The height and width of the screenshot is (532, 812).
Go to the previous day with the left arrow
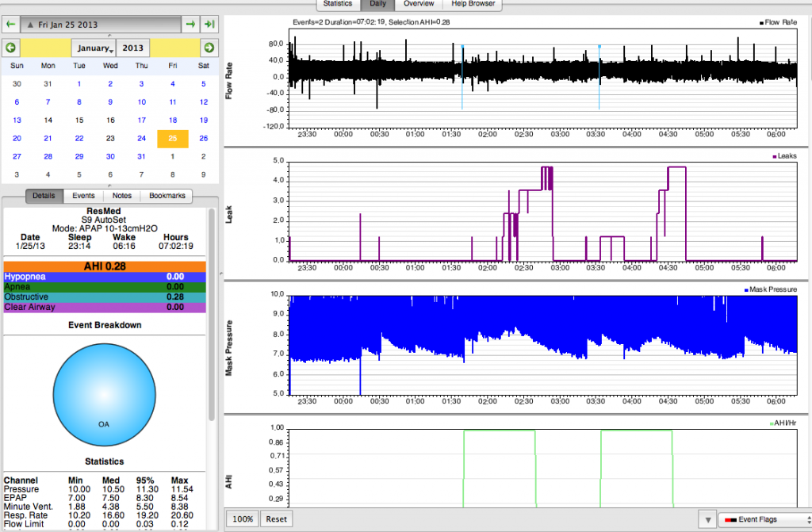pos(10,25)
